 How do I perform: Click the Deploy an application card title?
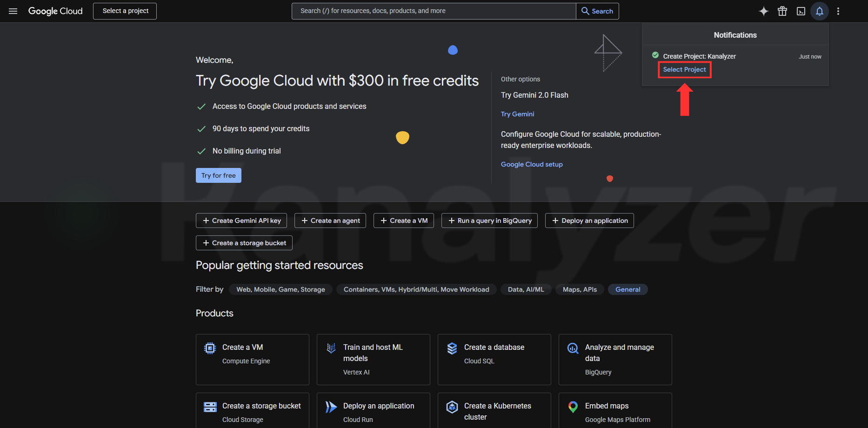tap(379, 406)
